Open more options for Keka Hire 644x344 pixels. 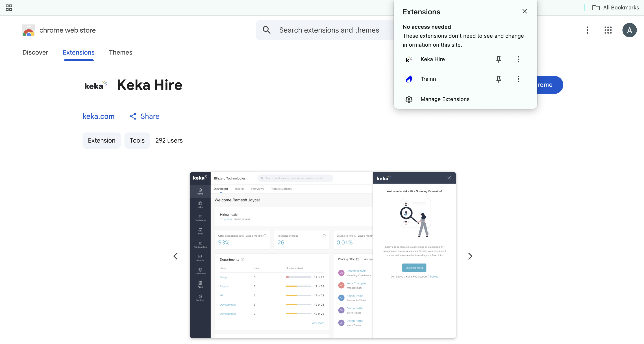[518, 59]
